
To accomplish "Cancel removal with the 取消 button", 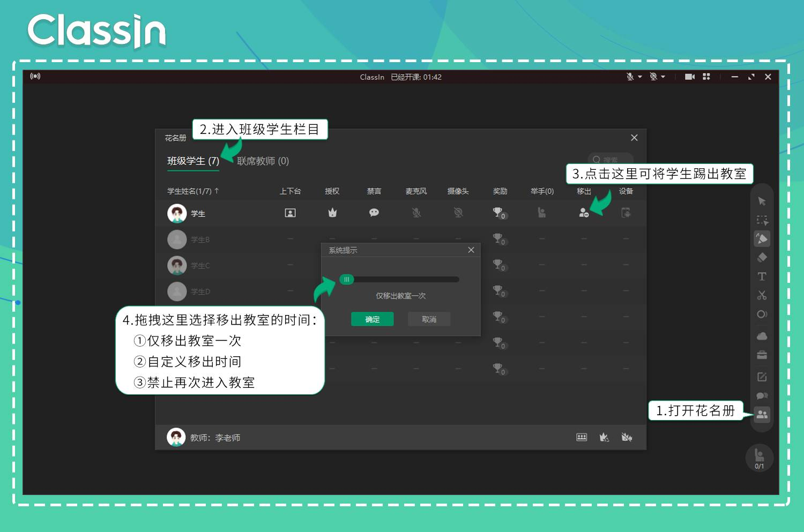I will point(429,319).
